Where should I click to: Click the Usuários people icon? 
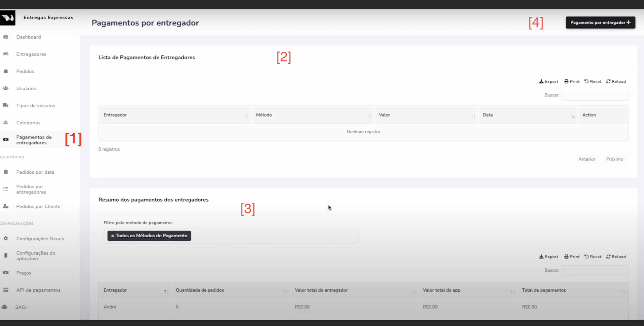6,88
